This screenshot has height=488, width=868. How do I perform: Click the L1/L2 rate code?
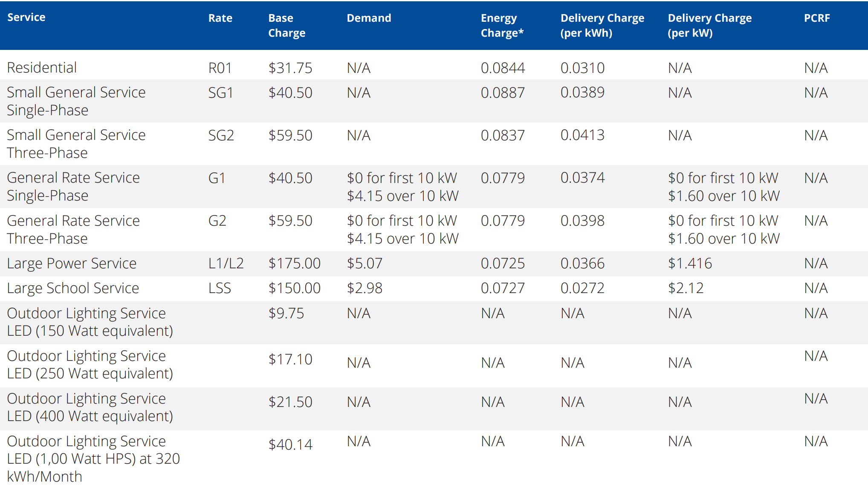coord(226,263)
